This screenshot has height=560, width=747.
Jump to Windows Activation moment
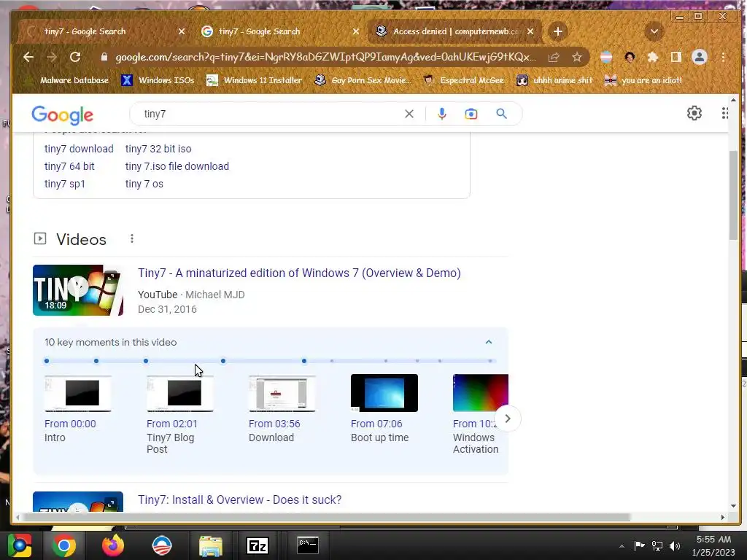480,393
